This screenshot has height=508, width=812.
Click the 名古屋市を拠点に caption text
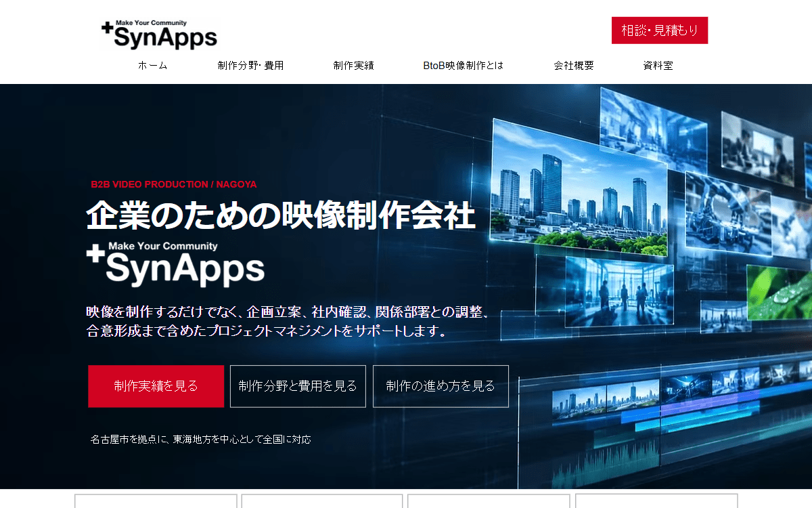point(201,440)
